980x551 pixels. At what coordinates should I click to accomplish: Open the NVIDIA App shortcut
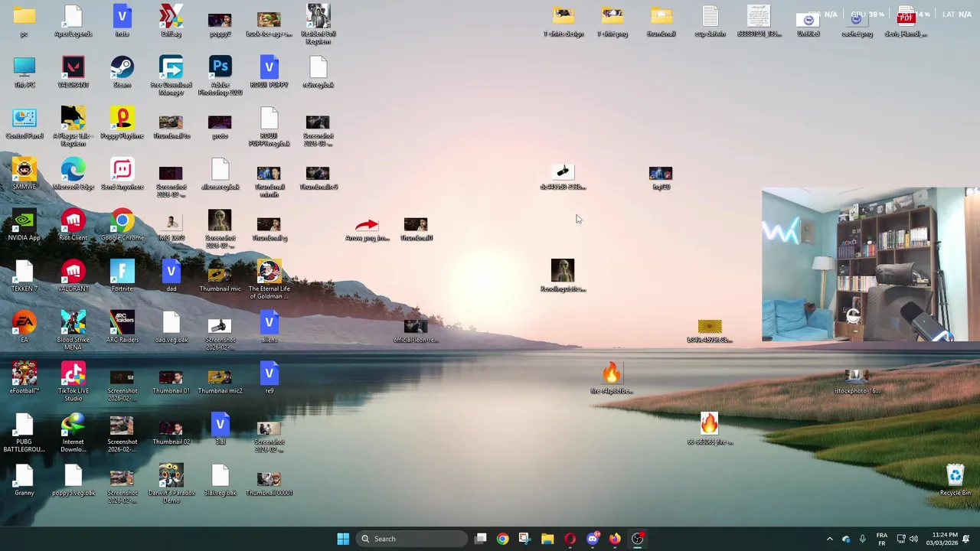point(24,225)
